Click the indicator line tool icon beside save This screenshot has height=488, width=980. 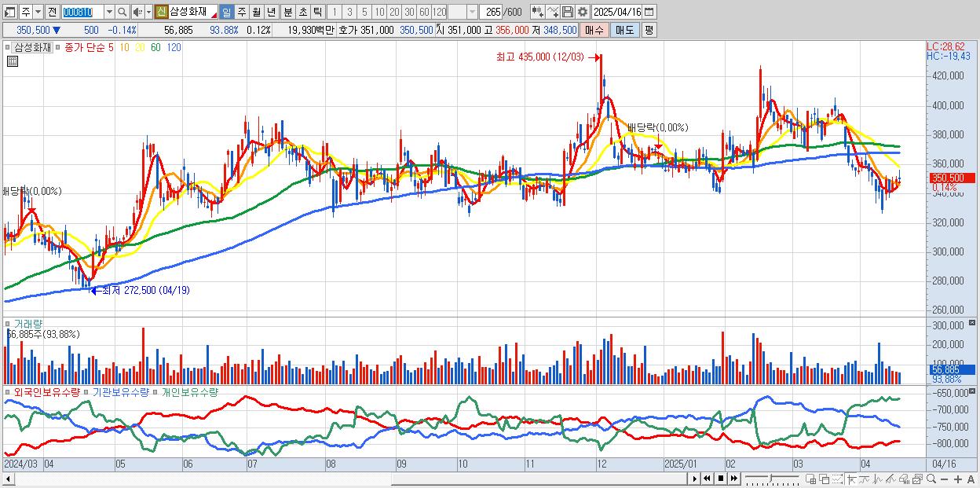(553, 12)
